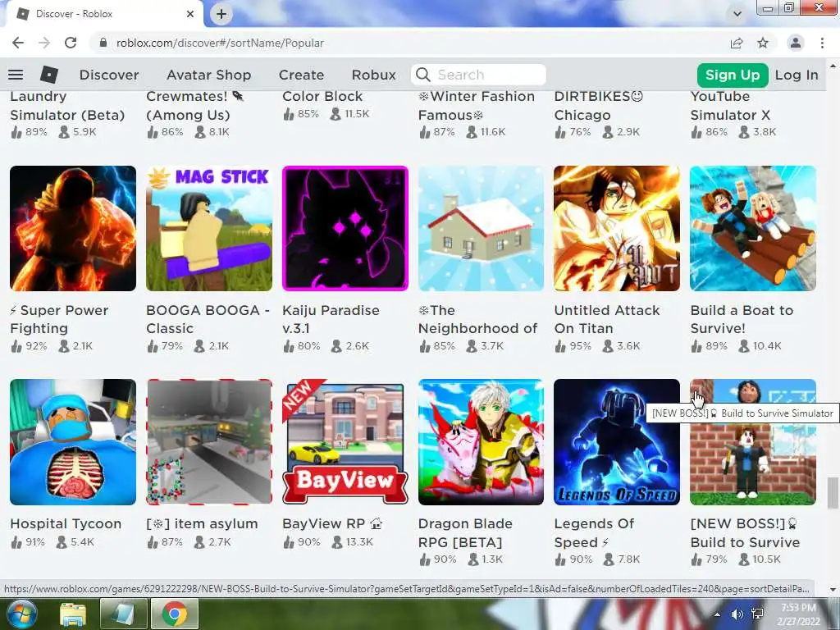The height and width of the screenshot is (630, 840).
Task: Click the page scrollbar up arrow
Action: 833,66
